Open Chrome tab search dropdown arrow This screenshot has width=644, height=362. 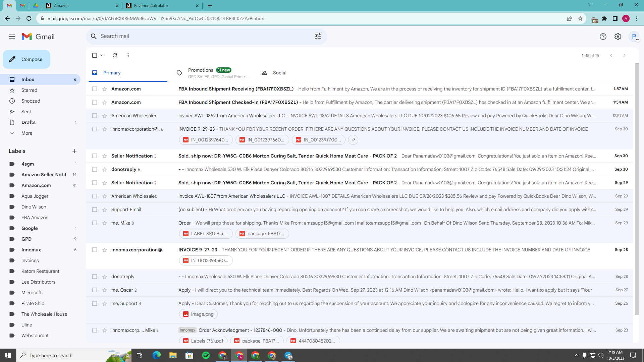(590, 5)
